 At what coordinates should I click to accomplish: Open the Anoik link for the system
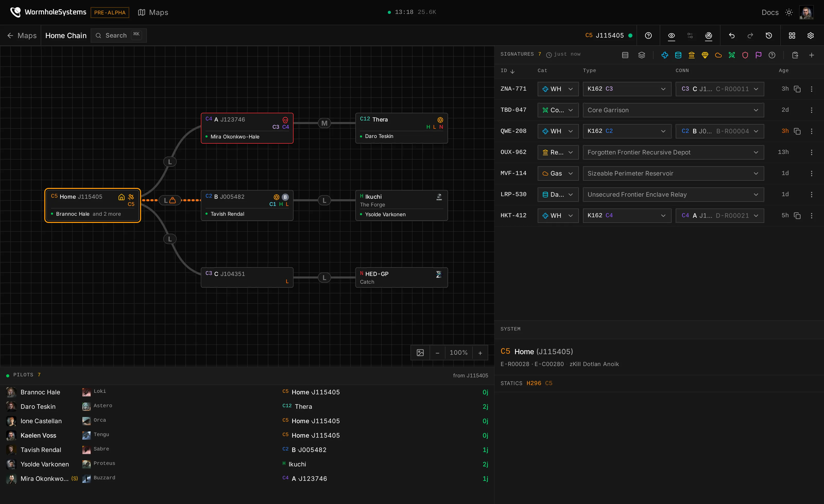pos(611,364)
